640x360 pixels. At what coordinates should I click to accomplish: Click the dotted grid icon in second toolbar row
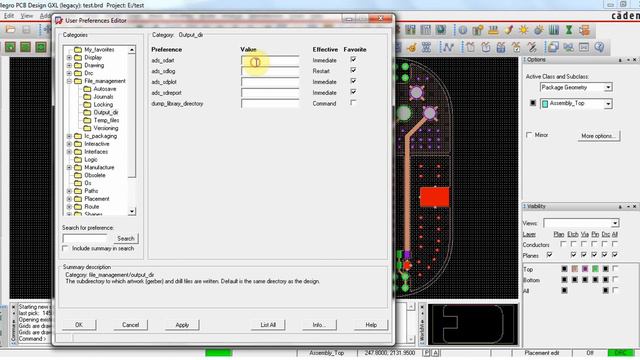pyautogui.click(x=426, y=47)
